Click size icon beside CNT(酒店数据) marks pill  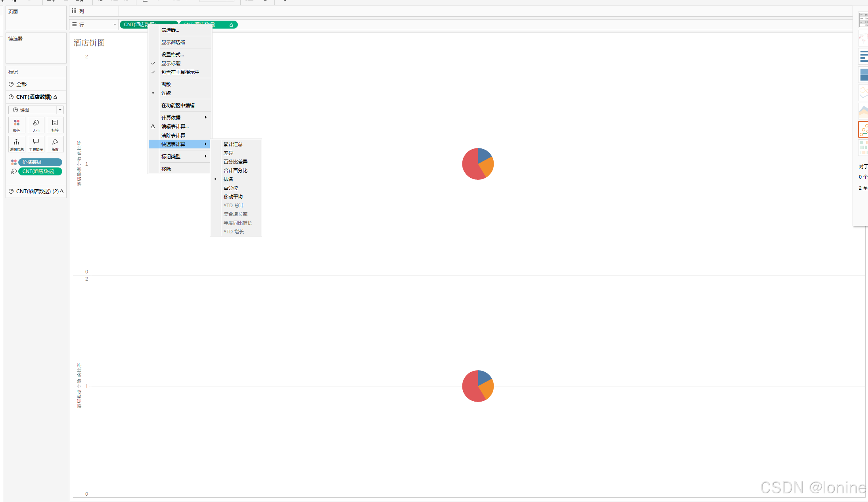pyautogui.click(x=14, y=171)
